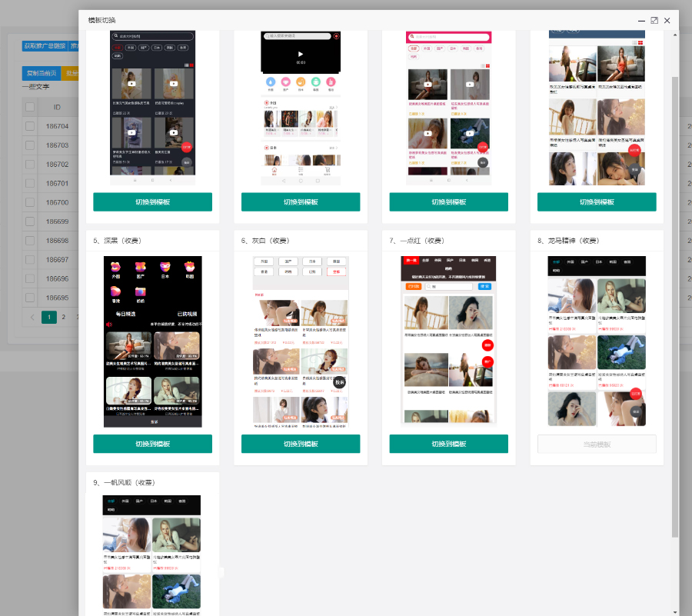The image size is (692, 616).
Task: Click 切换到模板 under template 6 灰白
Action: click(301, 444)
